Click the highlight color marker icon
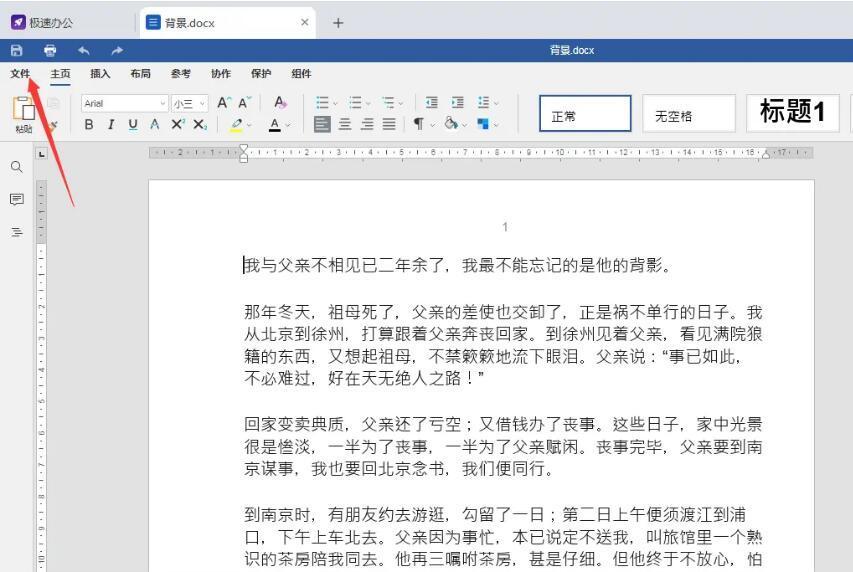Image resolution: width=853 pixels, height=572 pixels. pos(236,125)
